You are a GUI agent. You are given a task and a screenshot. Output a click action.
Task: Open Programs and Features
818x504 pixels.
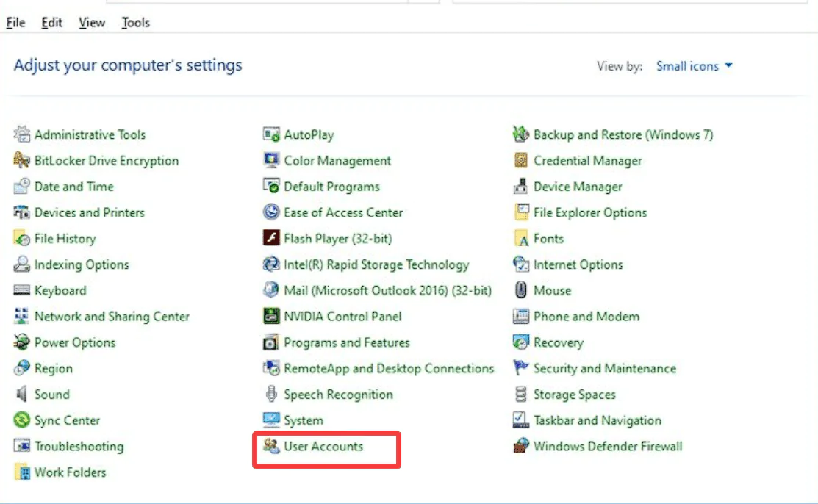[x=347, y=342]
